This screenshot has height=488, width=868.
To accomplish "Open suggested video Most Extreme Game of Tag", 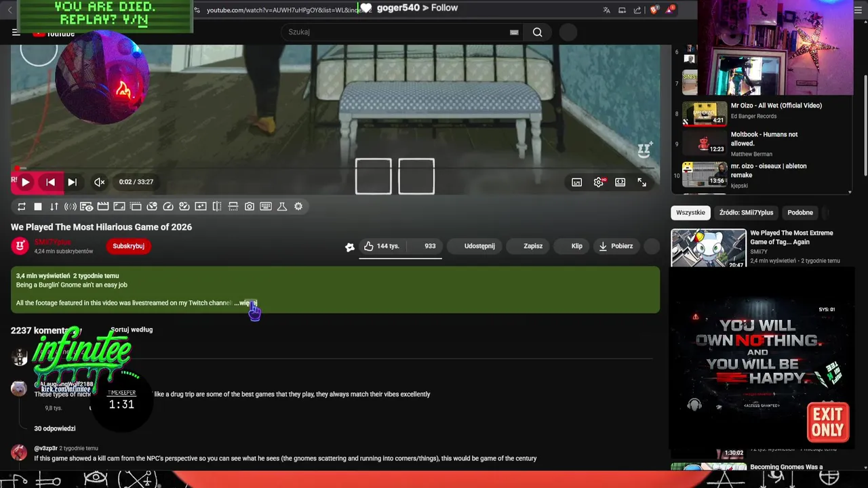I will coord(791,237).
